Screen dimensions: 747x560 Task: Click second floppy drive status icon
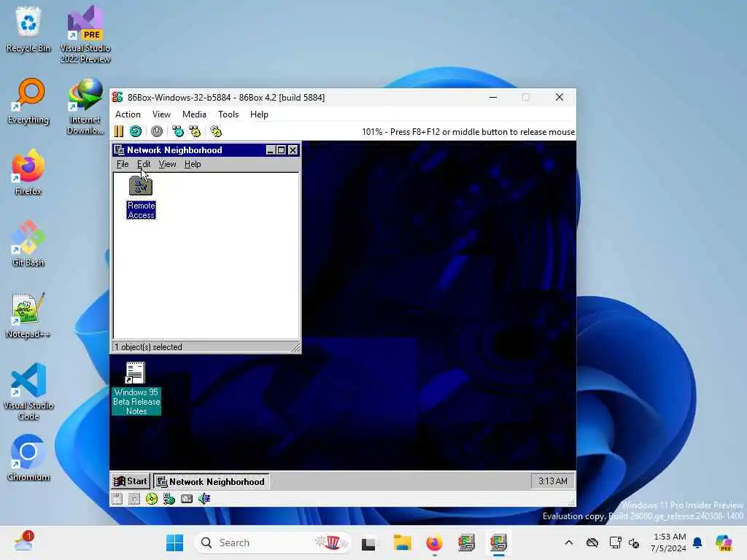pyautogui.click(x=134, y=499)
